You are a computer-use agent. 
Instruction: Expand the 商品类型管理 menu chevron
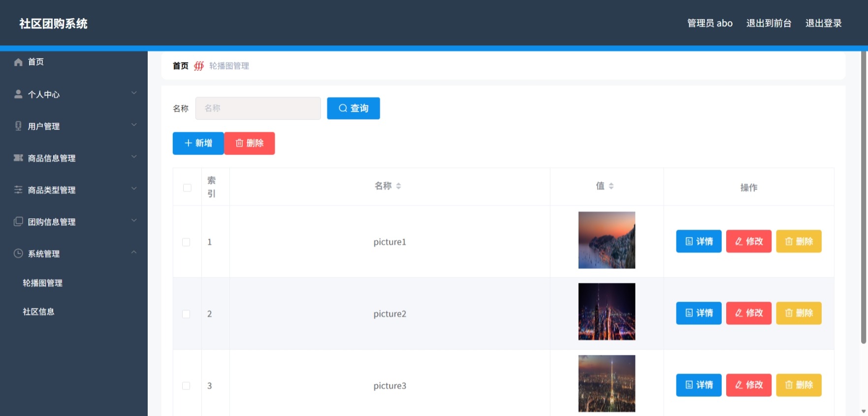coord(134,188)
